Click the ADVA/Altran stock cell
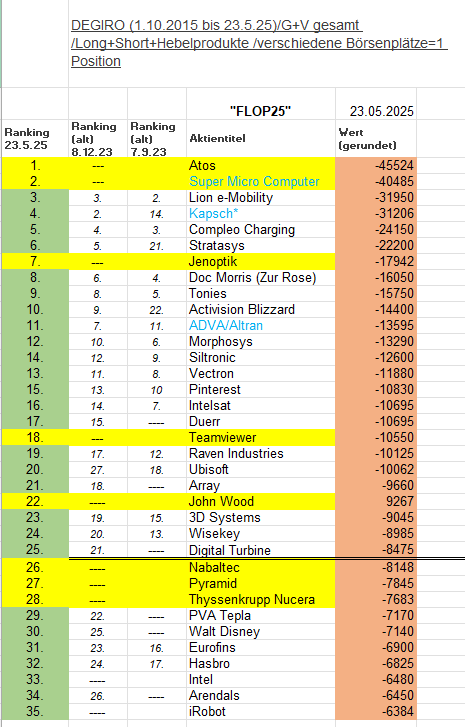Viewport: 465px width, 727px height. click(x=261, y=325)
